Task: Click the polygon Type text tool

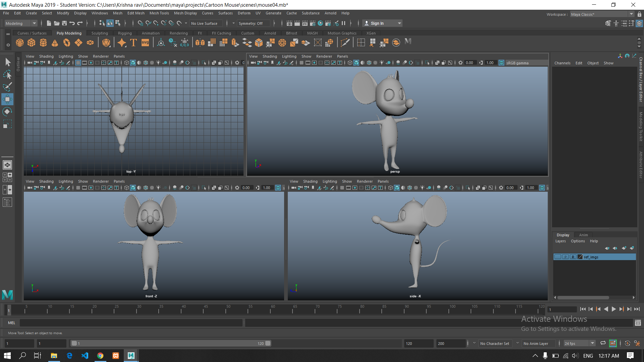Action: (x=133, y=43)
